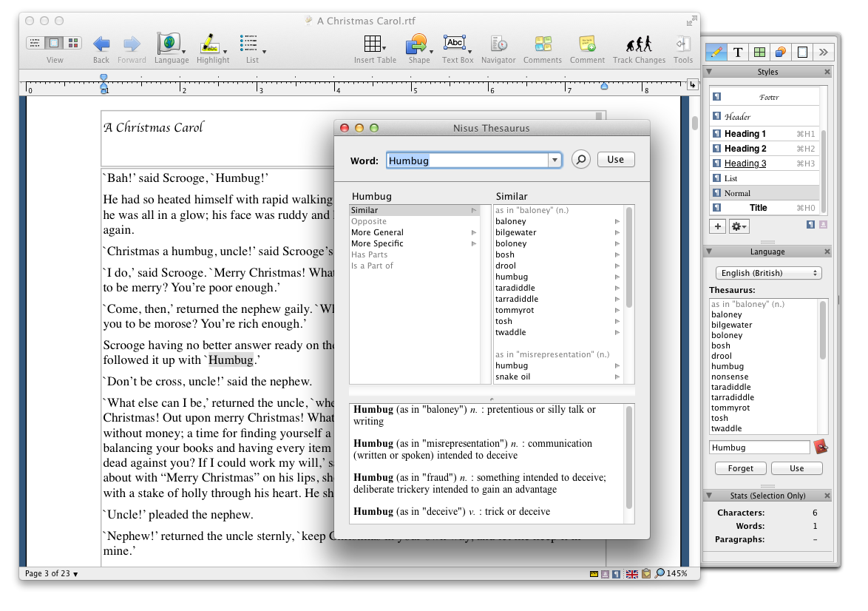The height and width of the screenshot is (611, 868).
Task: Click the red thesaurus book icon
Action: coord(821,447)
